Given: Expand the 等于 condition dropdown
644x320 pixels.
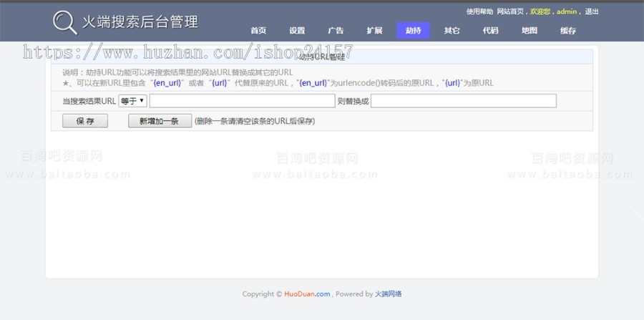Looking at the screenshot, I should (132, 101).
